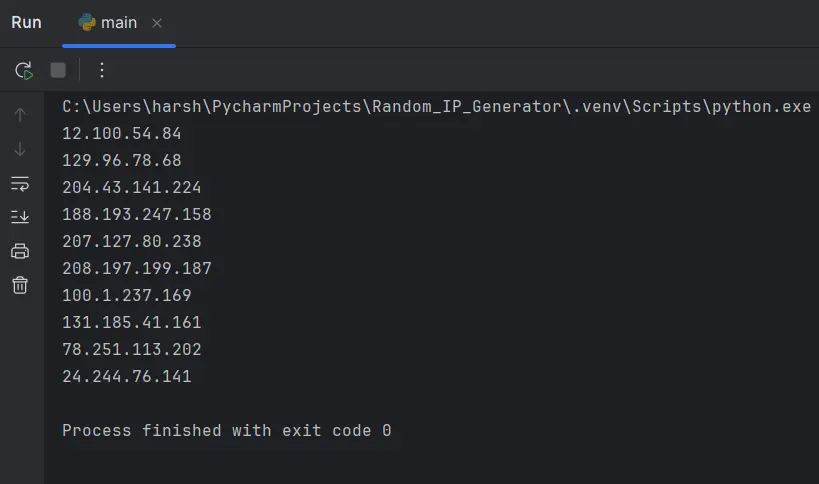Rerun the main script
Viewport: 819px width, 484px height.
click(24, 70)
